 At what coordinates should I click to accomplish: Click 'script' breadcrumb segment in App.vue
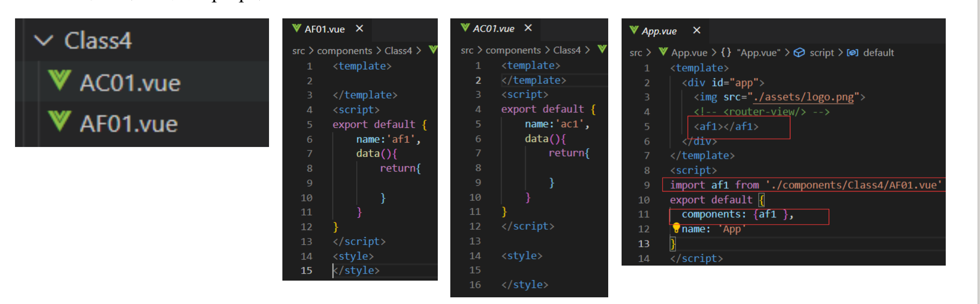point(822,53)
